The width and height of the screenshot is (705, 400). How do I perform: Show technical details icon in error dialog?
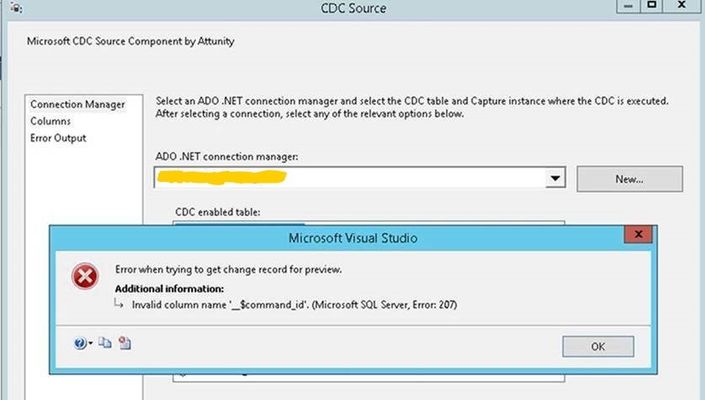coord(125,343)
